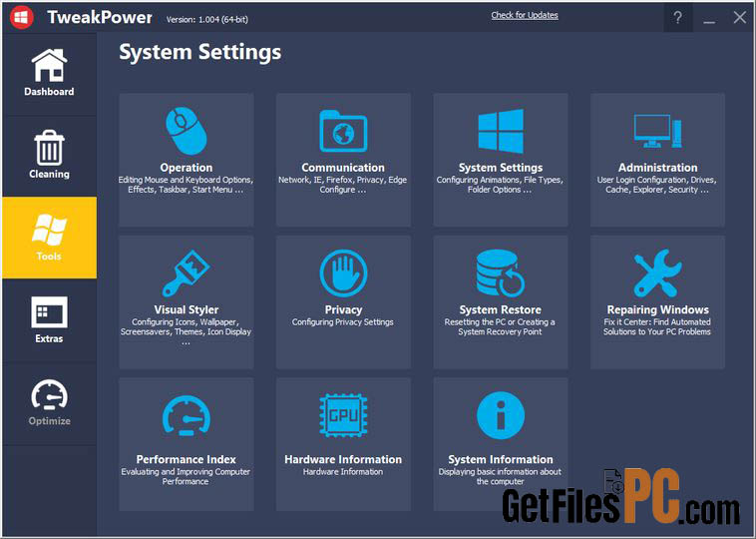
Task: Click the Tools Windows flag icon
Action: [x=49, y=230]
